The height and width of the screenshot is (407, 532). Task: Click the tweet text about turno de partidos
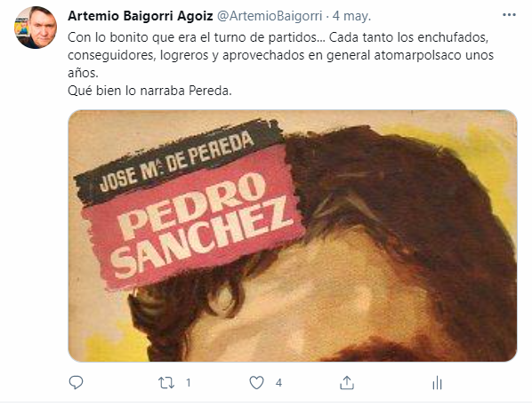pos(280,54)
